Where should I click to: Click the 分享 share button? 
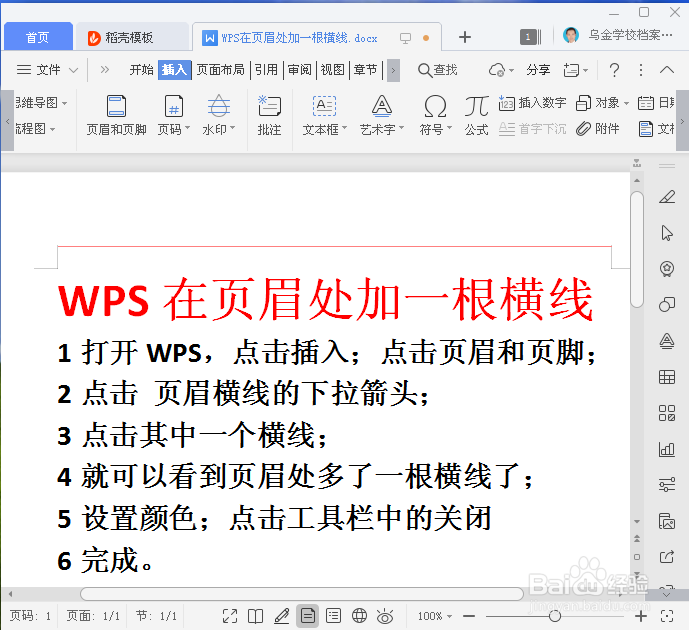click(x=538, y=70)
